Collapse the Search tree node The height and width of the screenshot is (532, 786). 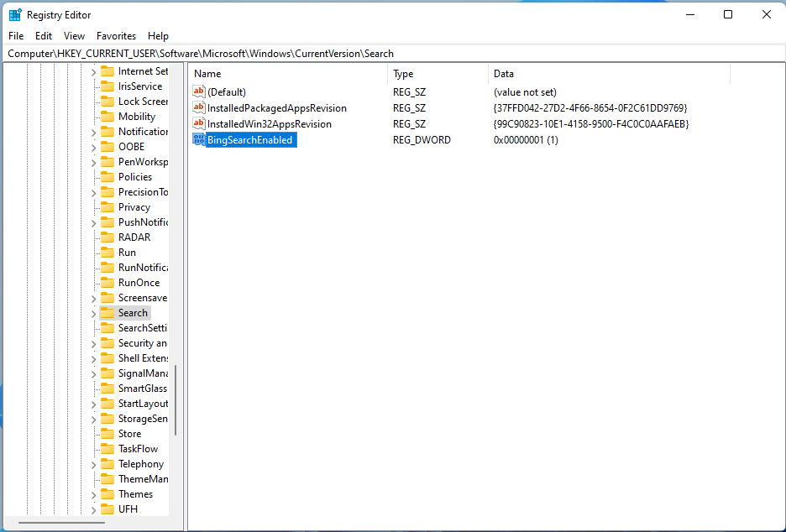point(94,312)
